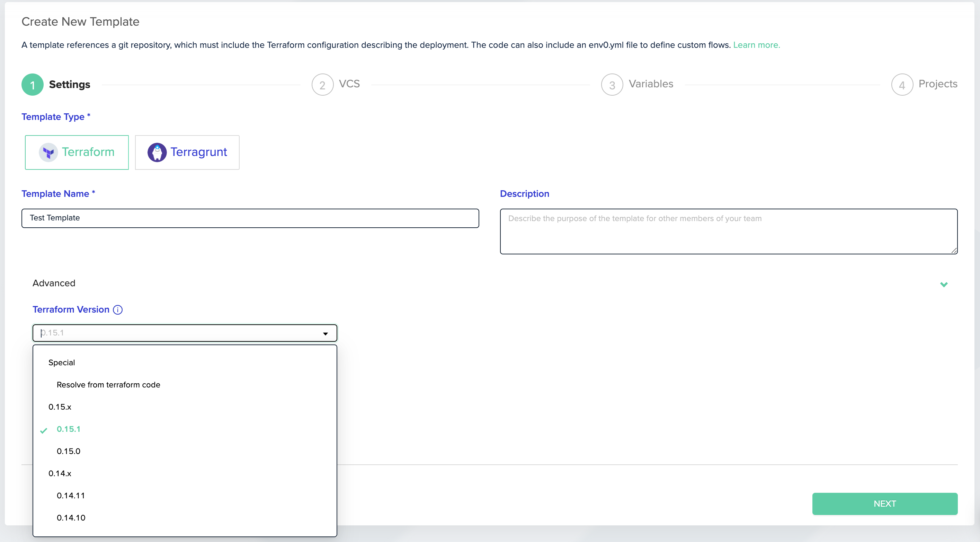Select version 0.15.0 in the list

69,451
